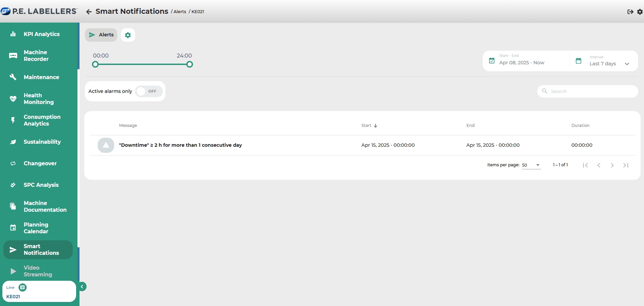
Task: Click the logout icon in top bar
Action: click(630, 12)
